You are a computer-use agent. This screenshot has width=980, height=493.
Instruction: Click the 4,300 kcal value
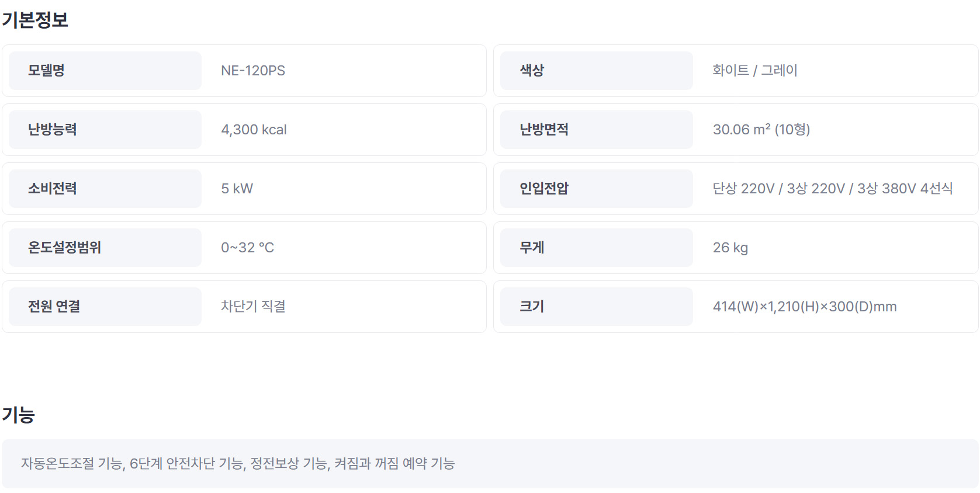pyautogui.click(x=254, y=130)
